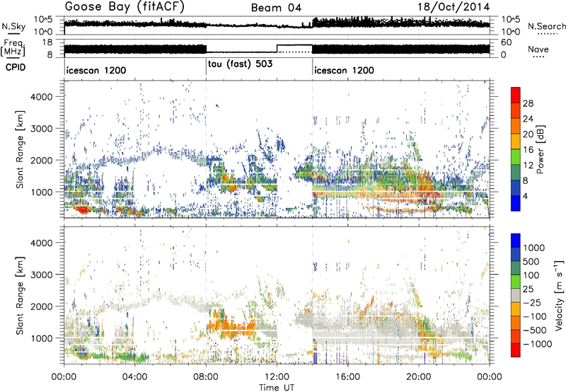
Task: Select the "N.Search" legend label
Action: click(546, 26)
